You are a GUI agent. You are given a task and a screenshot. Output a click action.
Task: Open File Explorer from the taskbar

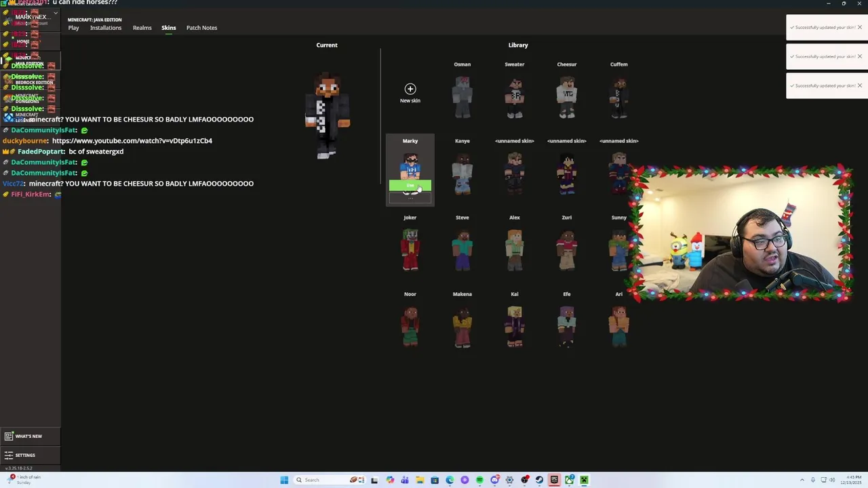coord(420,480)
